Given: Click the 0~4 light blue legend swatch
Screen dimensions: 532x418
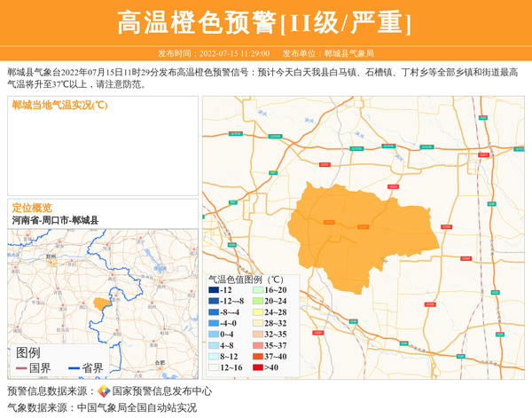Looking at the screenshot, I should 214,335.
